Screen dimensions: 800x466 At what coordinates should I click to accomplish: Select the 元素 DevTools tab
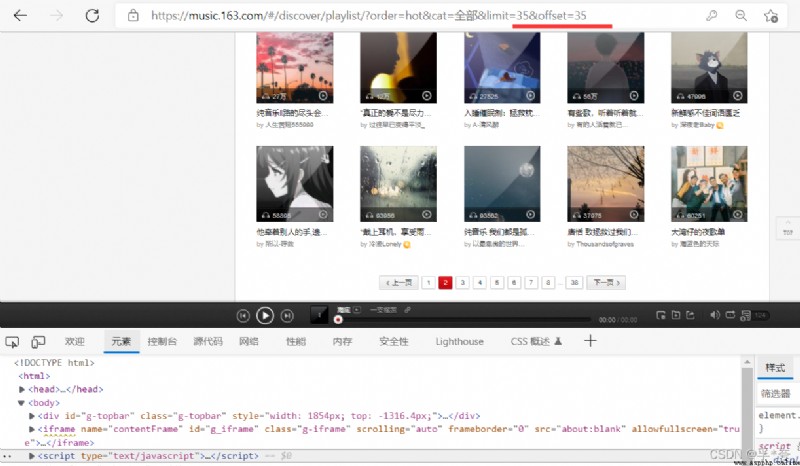pyautogui.click(x=121, y=341)
